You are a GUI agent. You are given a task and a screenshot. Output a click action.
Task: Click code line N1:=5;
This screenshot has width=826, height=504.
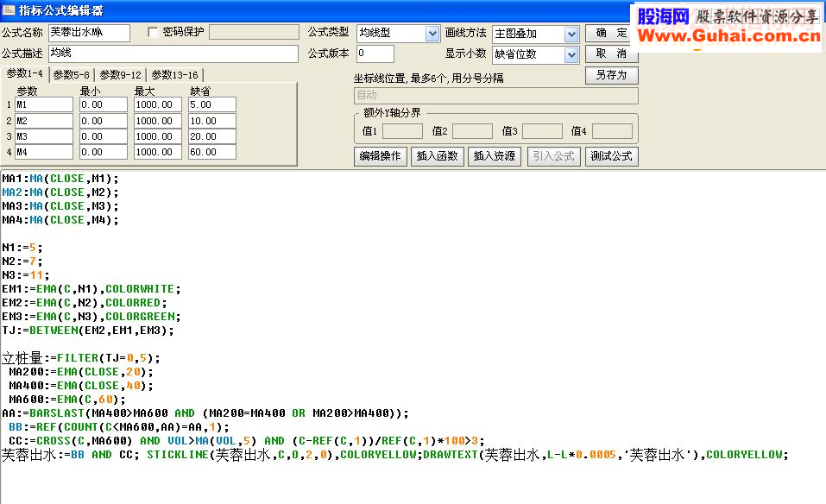tap(22, 248)
